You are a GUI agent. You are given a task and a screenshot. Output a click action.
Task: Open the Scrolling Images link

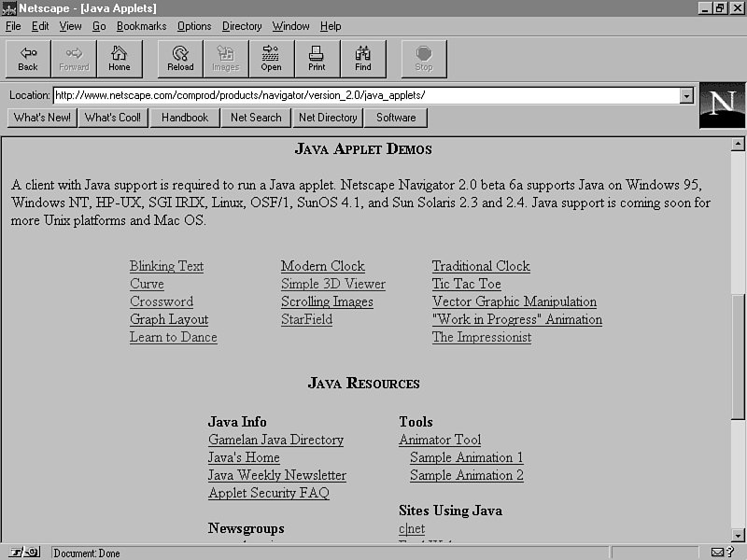[327, 301]
